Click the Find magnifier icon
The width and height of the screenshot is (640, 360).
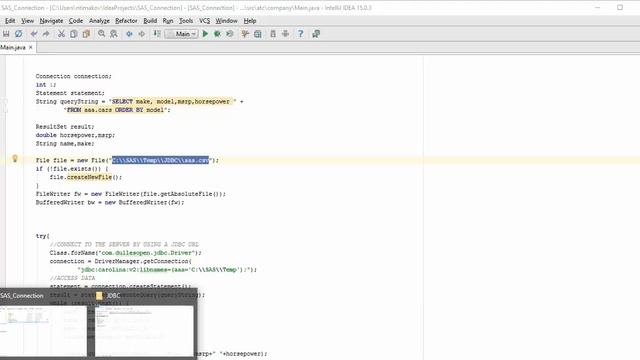[101, 34]
